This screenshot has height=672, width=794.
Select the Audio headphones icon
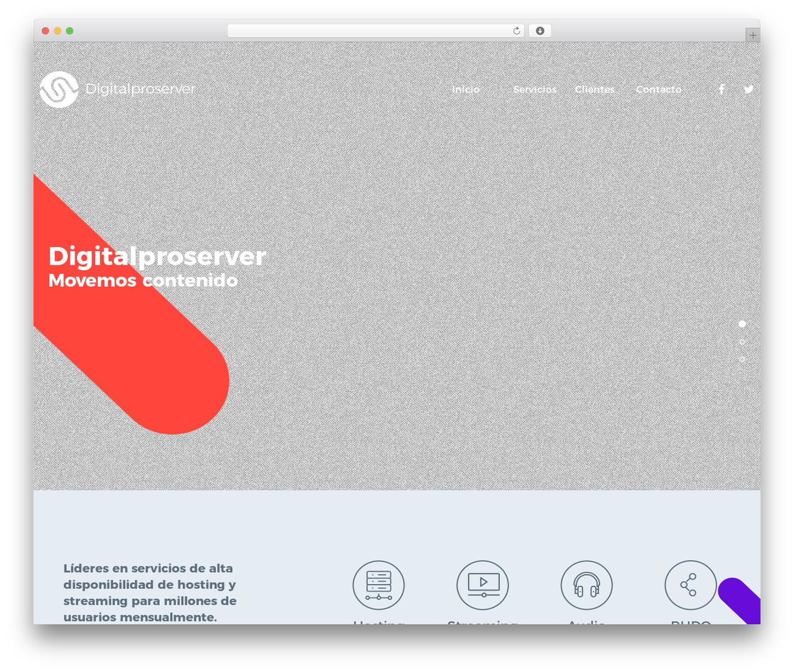[587, 585]
